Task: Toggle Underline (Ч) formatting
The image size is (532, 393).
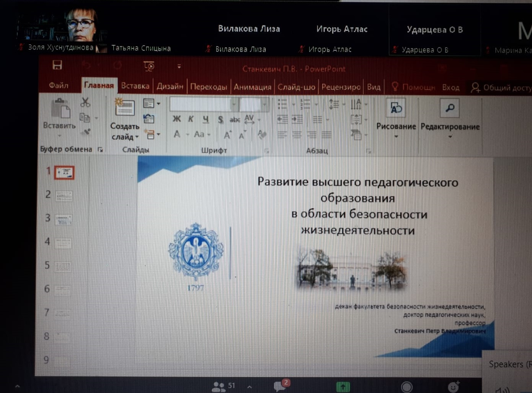Action: pyautogui.click(x=206, y=119)
